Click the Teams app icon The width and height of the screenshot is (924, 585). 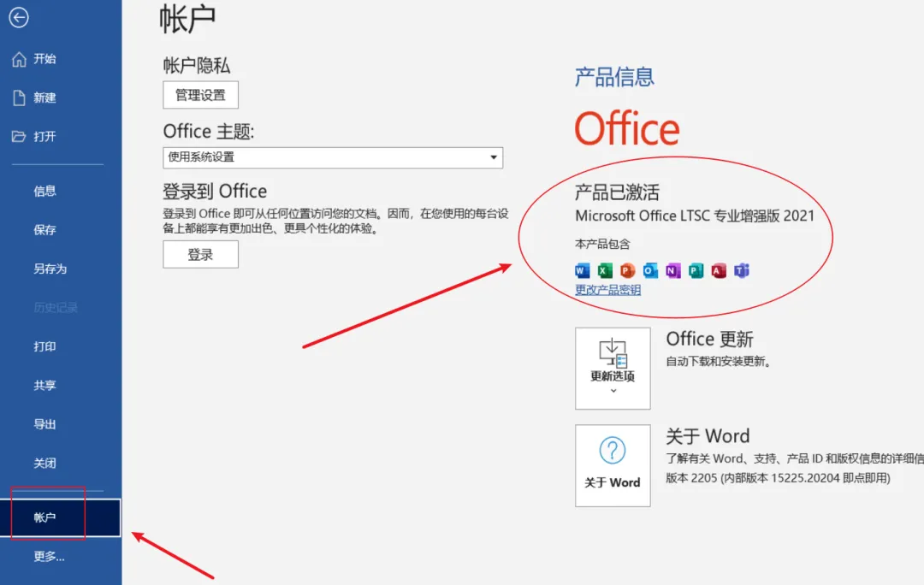click(x=741, y=270)
